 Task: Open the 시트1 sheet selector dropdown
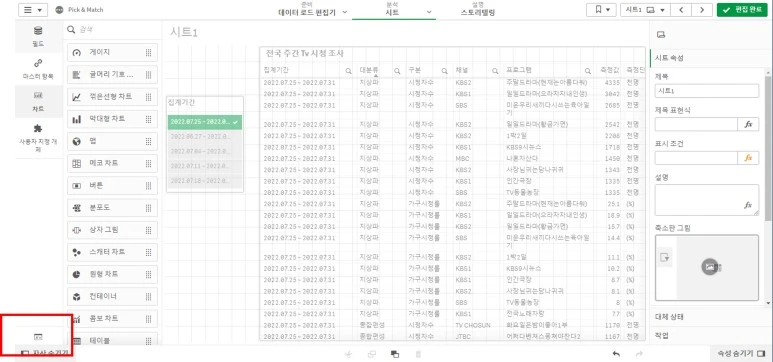click(x=645, y=10)
